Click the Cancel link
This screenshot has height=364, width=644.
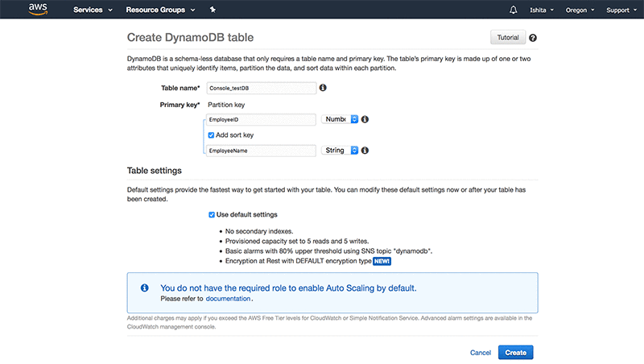(x=481, y=353)
